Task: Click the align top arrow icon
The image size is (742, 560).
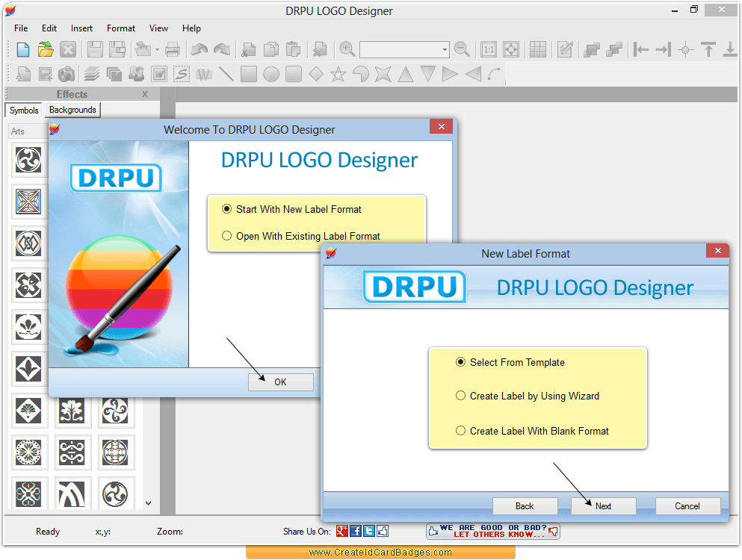Action: tap(708, 49)
